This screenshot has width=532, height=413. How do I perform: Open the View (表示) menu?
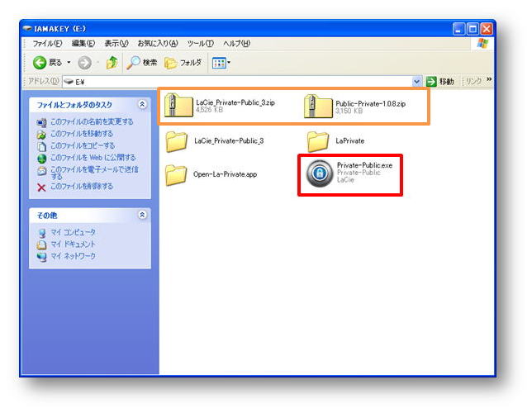click(x=116, y=44)
